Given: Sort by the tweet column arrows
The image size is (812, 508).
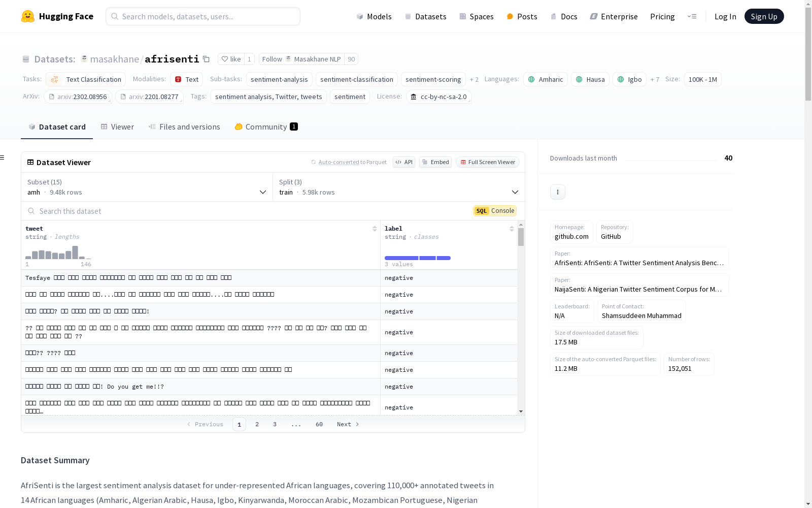Looking at the screenshot, I should (375, 229).
